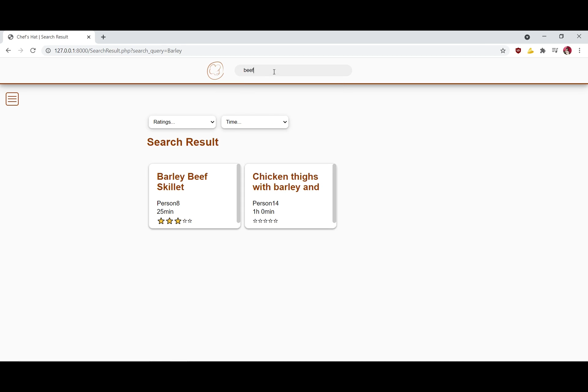This screenshot has height=392, width=588.
Task: Expand the Time filter dropdown
Action: (x=255, y=122)
